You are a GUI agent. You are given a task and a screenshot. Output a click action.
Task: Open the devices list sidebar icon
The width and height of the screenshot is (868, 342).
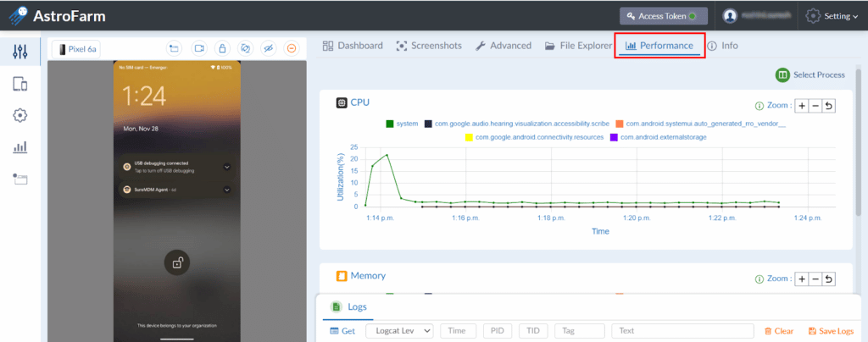(20, 84)
